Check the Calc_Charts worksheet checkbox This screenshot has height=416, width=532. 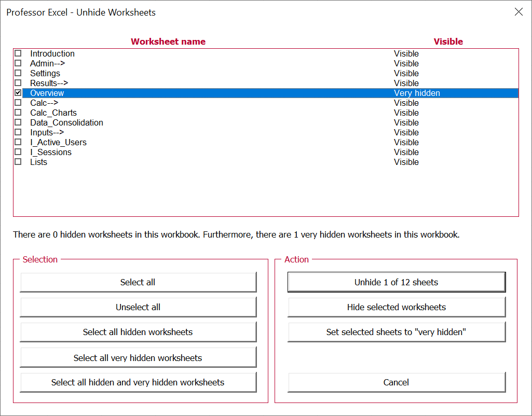click(18, 113)
